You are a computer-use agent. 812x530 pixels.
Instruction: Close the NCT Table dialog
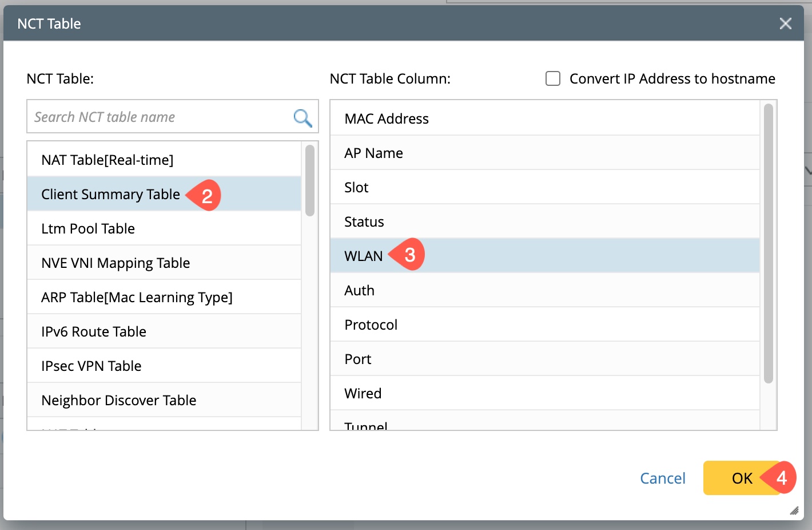point(785,23)
